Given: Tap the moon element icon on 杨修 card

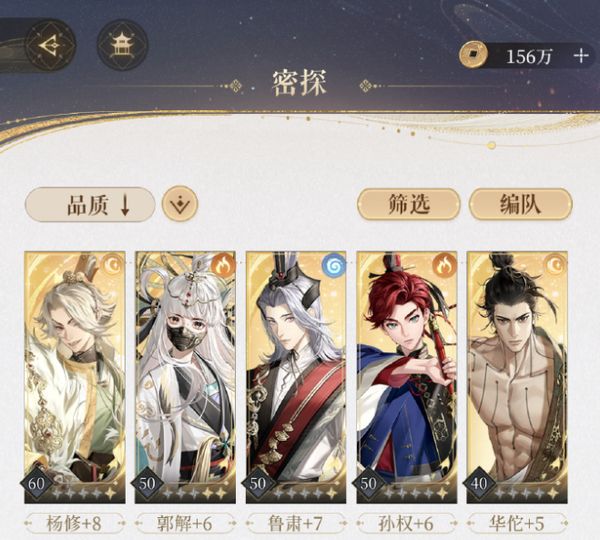Looking at the screenshot, I should 113,263.
